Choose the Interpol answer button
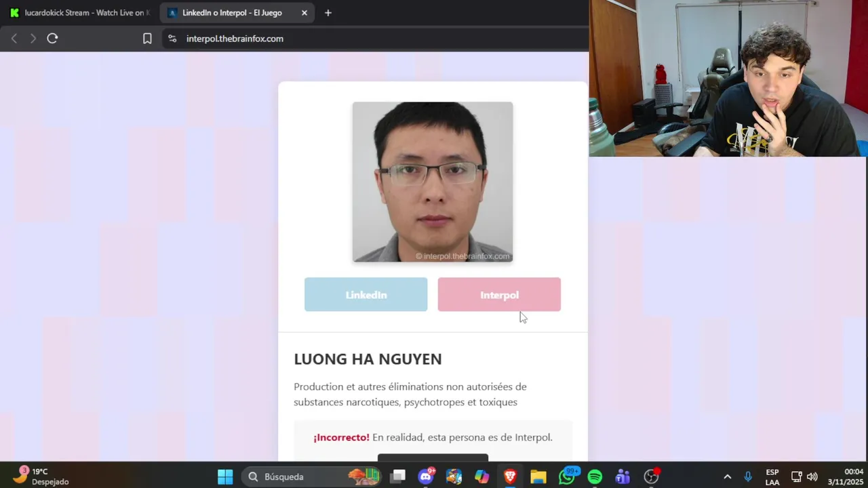The image size is (868, 488). (x=499, y=295)
